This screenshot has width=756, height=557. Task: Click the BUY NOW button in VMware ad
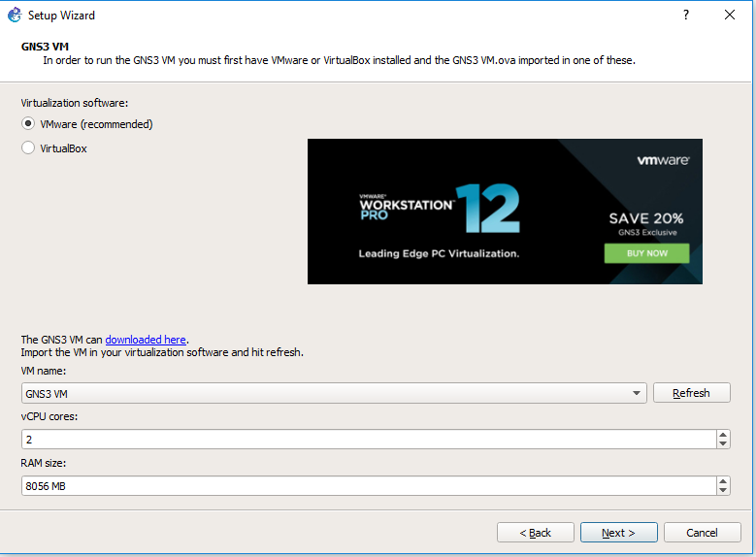pos(646,253)
